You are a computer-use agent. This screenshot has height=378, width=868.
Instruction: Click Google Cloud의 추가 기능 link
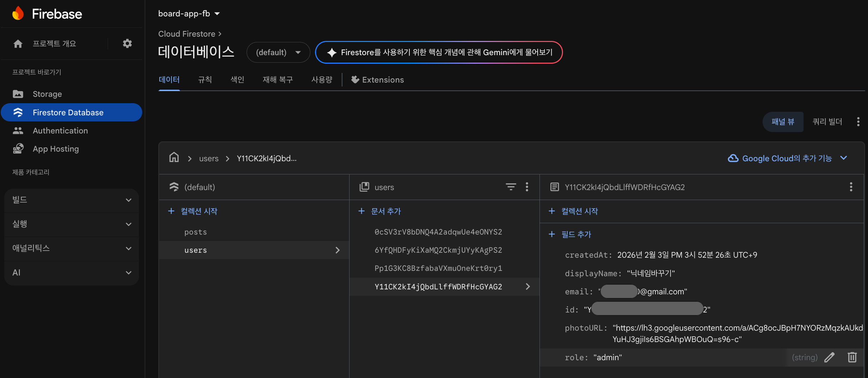tap(787, 158)
